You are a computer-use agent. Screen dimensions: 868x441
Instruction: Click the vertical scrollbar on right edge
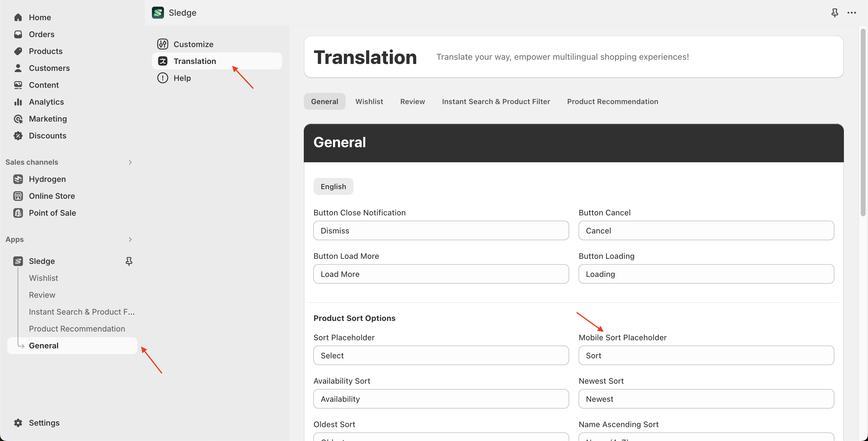click(863, 121)
